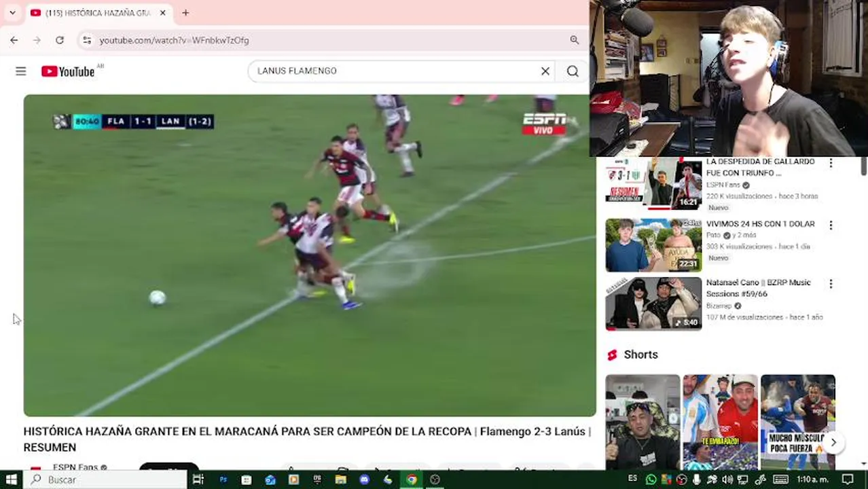Image resolution: width=868 pixels, height=489 pixels.
Task: Open the media player taskbar icon
Action: 293,479
